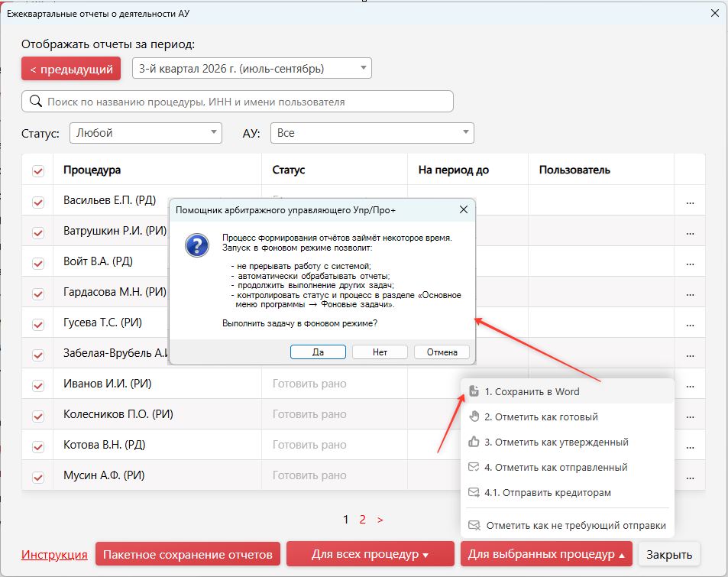The height and width of the screenshot is (577, 728).
Task: Click the next page arrow in pagination
Action: (380, 520)
